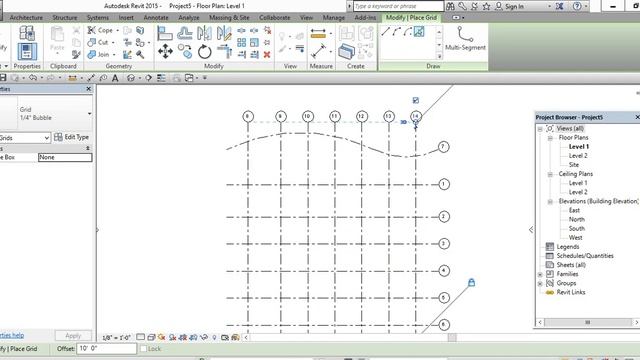Select Level 2 under Floor Plans

578,156
